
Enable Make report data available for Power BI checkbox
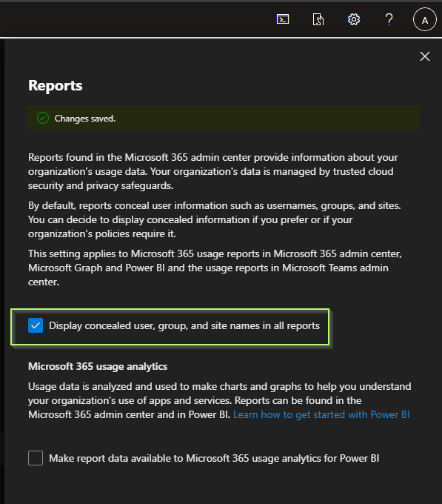36,458
